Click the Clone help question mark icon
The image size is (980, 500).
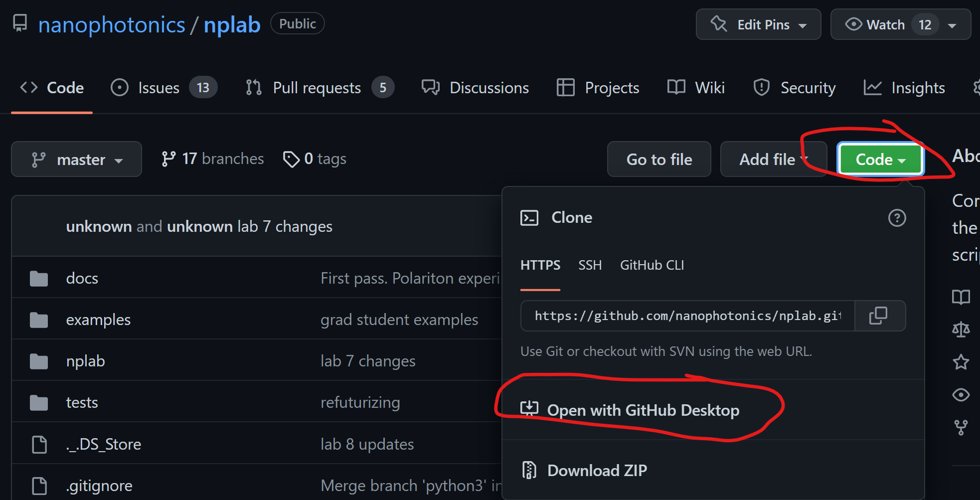click(x=897, y=218)
